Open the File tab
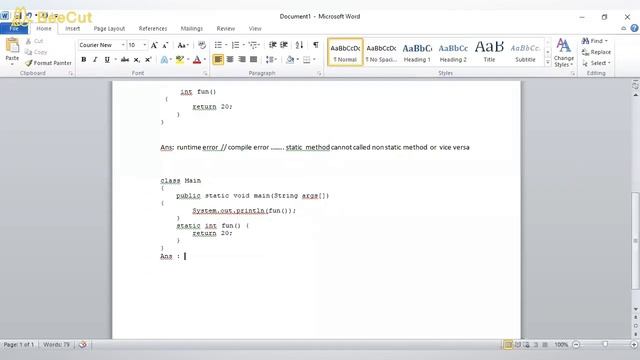The width and height of the screenshot is (640, 360). pyautogui.click(x=14, y=29)
